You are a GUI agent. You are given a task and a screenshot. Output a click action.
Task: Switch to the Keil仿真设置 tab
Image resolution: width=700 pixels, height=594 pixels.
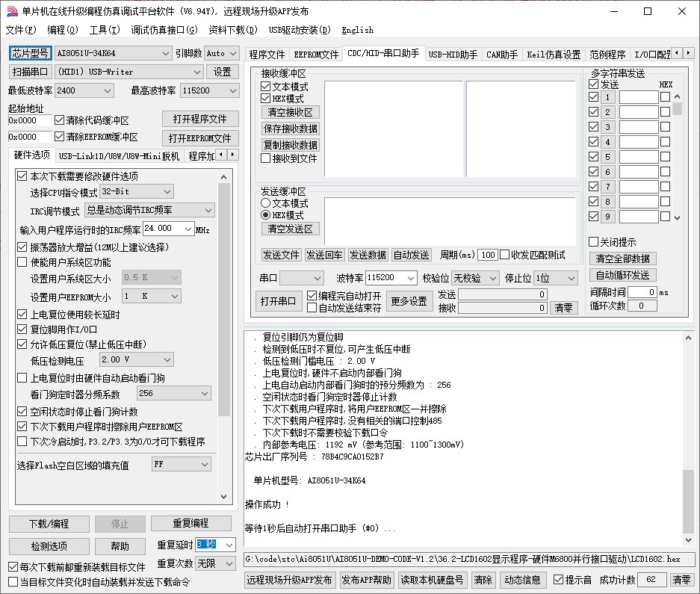click(554, 55)
